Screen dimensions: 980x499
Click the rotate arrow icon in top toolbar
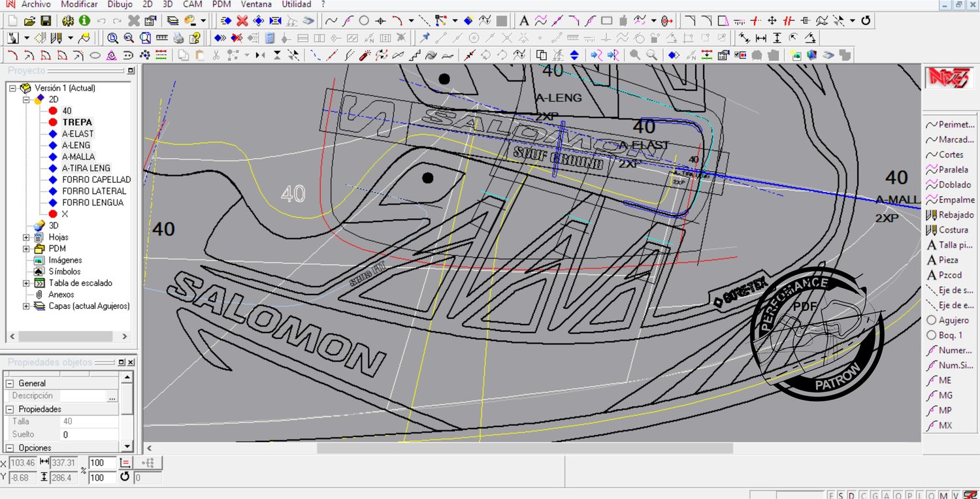[x=866, y=21]
